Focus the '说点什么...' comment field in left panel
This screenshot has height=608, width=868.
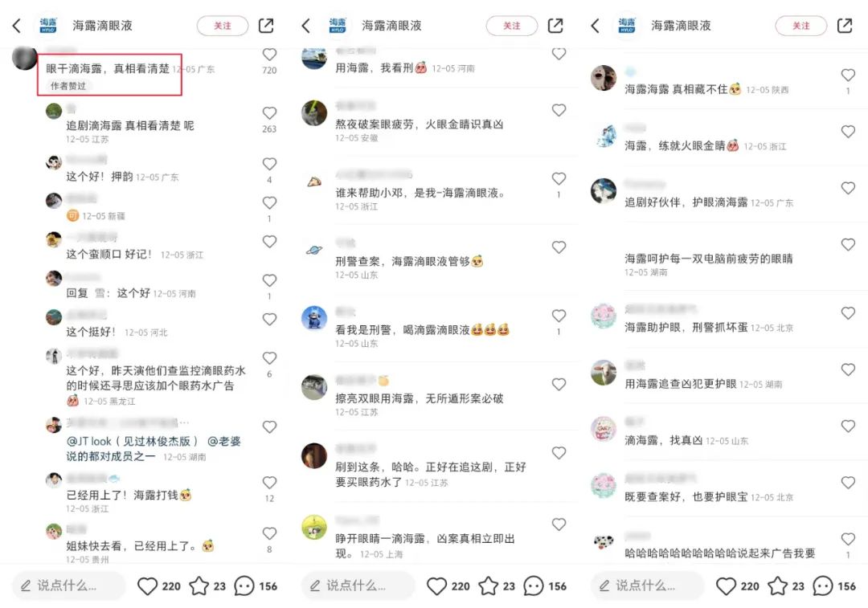coord(68,586)
